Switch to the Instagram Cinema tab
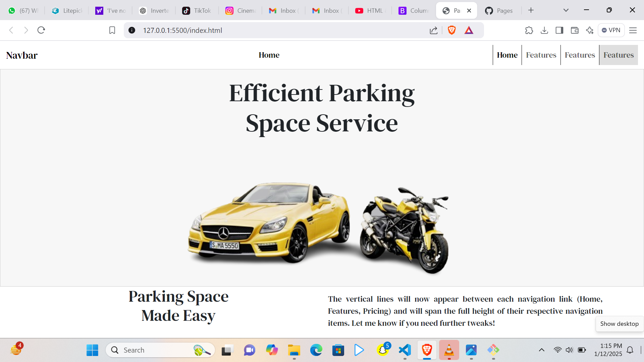 pyautogui.click(x=240, y=10)
